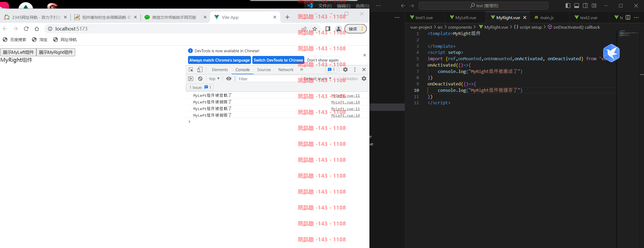Image resolution: width=644 pixels, height=248 pixels.
Task: Close the DevTools language notification bar
Action: 365,55
